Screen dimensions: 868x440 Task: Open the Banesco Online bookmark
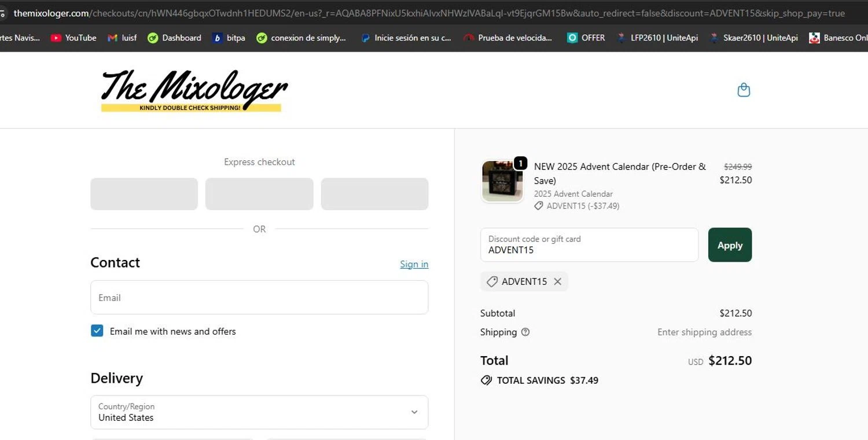point(838,38)
